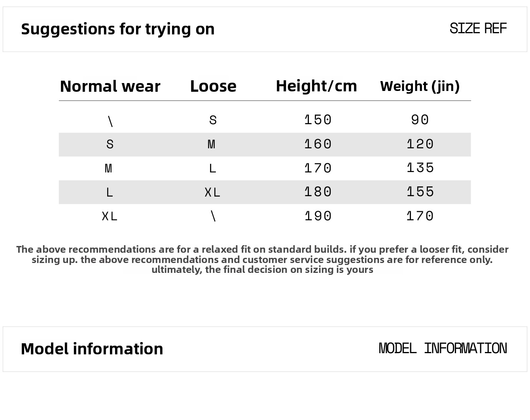Select XL in the Loose column
Viewport: 530px width, 420px height.
[212, 193]
